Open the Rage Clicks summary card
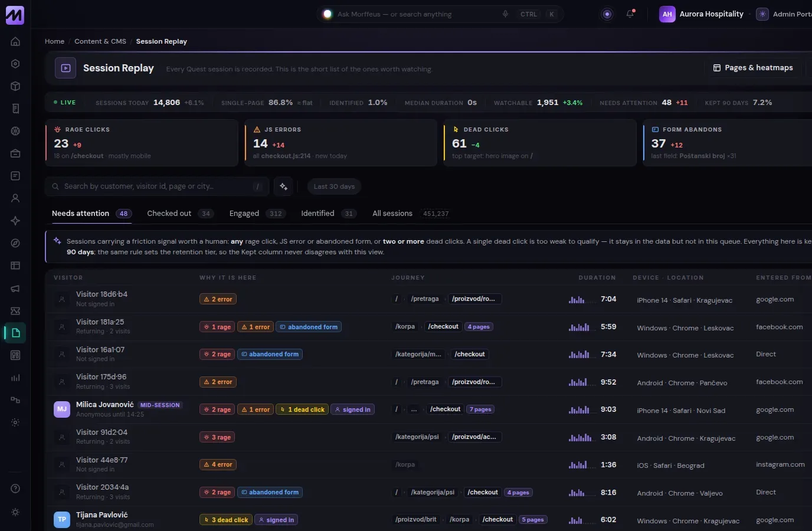This screenshot has height=531, width=812. [142, 143]
